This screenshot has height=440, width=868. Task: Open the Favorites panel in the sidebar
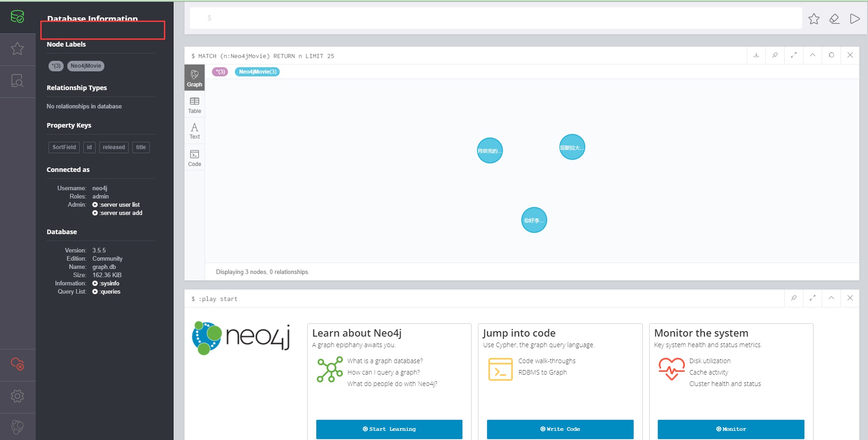tap(18, 49)
